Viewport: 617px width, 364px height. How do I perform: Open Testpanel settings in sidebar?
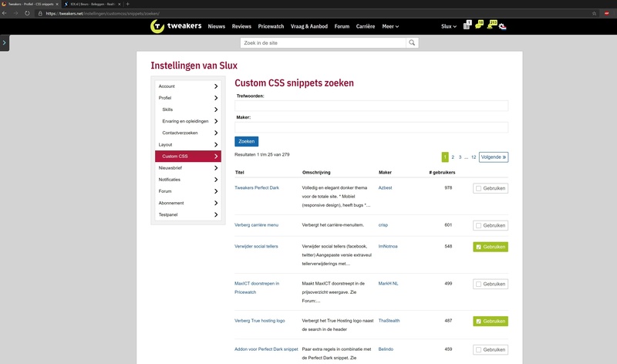click(188, 214)
